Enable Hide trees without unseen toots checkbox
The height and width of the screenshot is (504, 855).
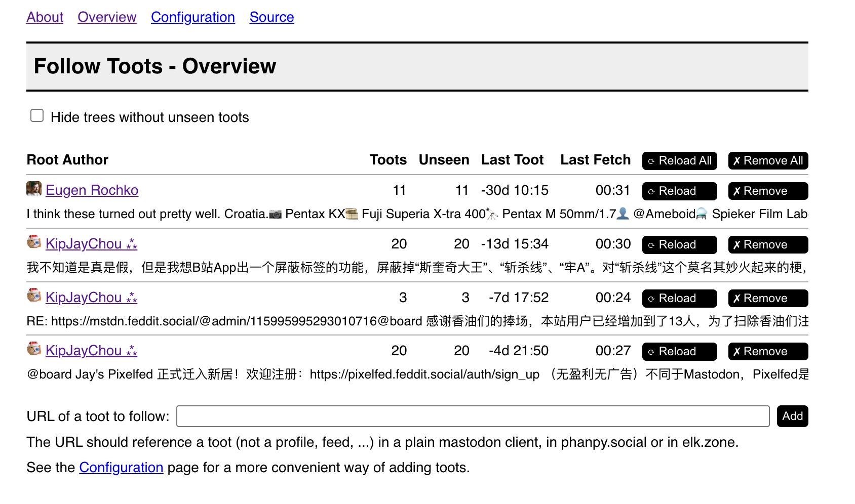pyautogui.click(x=37, y=116)
